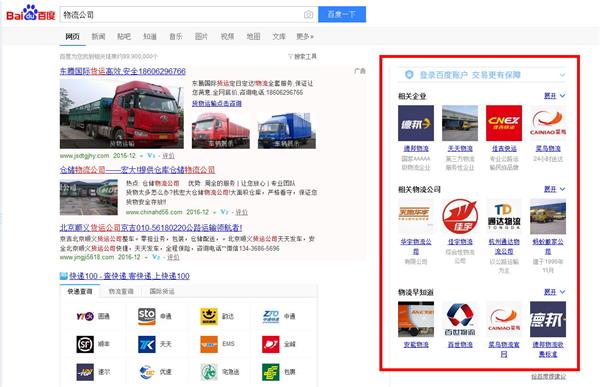Open the 天天物流 link in sidebar
This screenshot has width=600, height=387.
(460, 149)
